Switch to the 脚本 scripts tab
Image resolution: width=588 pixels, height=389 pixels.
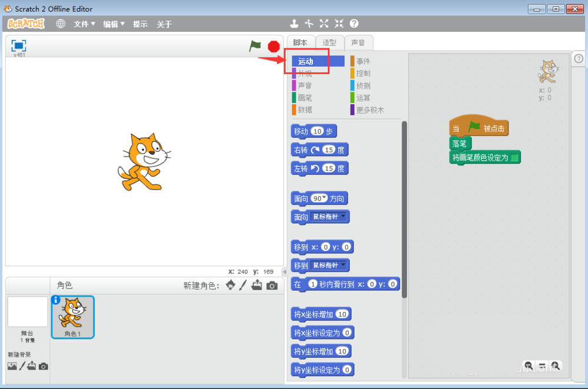(300, 42)
